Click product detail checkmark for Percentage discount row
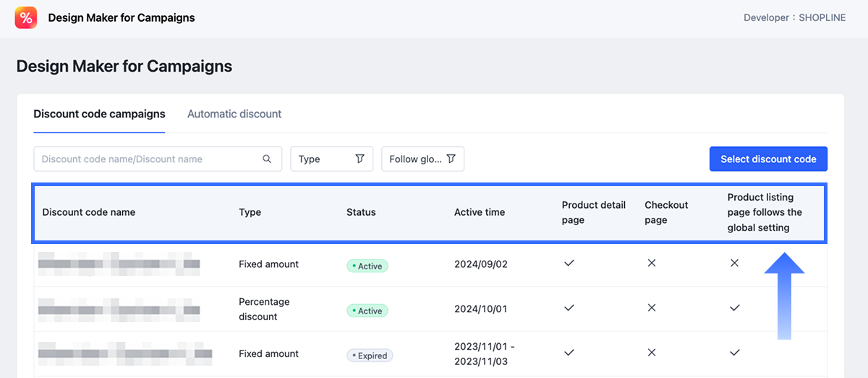This screenshot has width=868, height=378. click(569, 308)
